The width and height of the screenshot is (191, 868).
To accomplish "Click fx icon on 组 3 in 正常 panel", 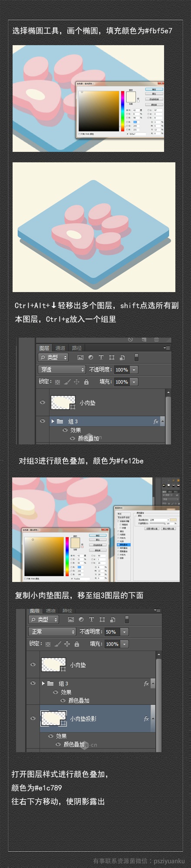I will coord(146,684).
